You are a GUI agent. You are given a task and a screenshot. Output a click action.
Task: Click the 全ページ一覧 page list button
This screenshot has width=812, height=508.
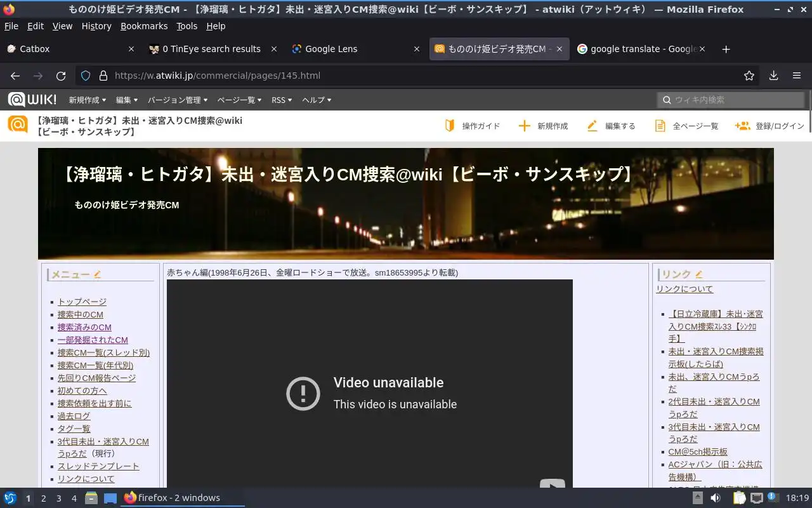686,126
